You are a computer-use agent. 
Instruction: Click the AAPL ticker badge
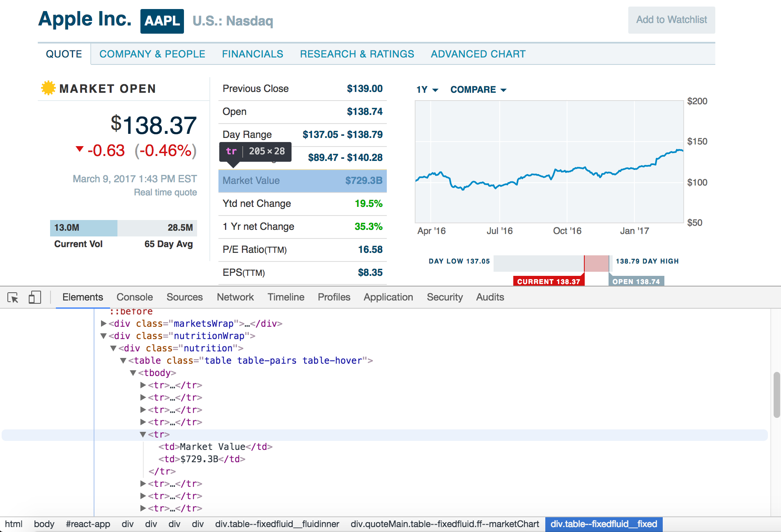click(x=162, y=21)
